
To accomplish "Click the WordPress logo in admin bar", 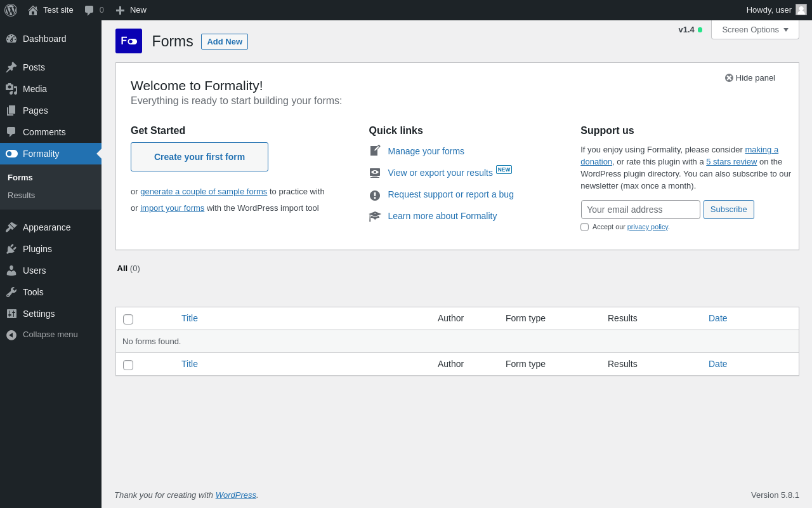I will [11, 10].
